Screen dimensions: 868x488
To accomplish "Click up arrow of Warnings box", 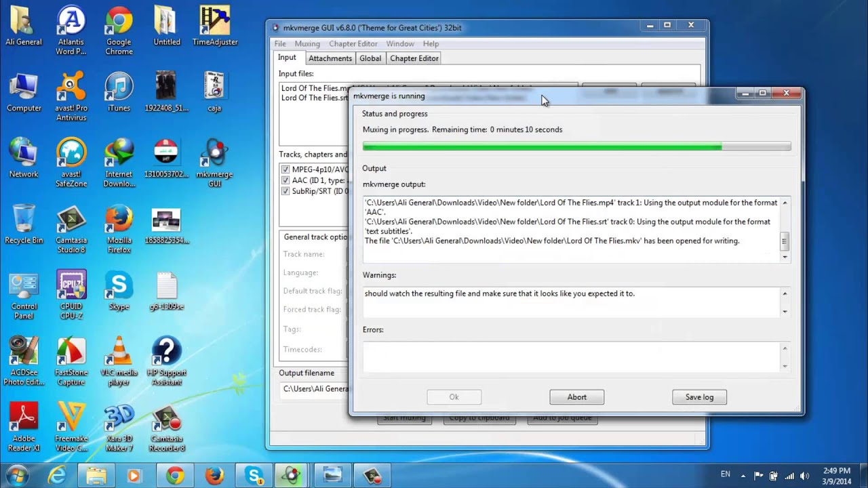I will pyautogui.click(x=785, y=293).
